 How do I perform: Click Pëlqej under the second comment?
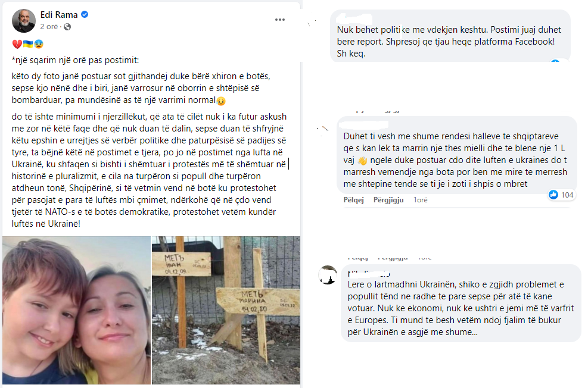(354, 200)
